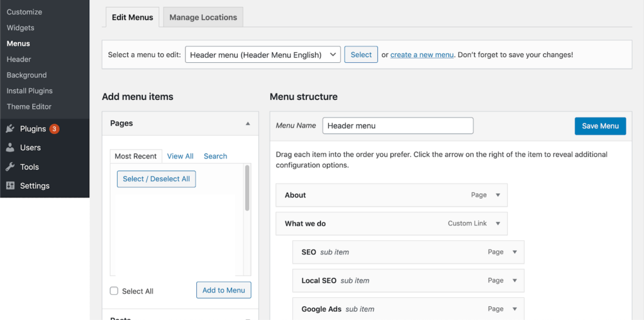
Task: Click the Google Ads sub item title
Action: (x=321, y=309)
